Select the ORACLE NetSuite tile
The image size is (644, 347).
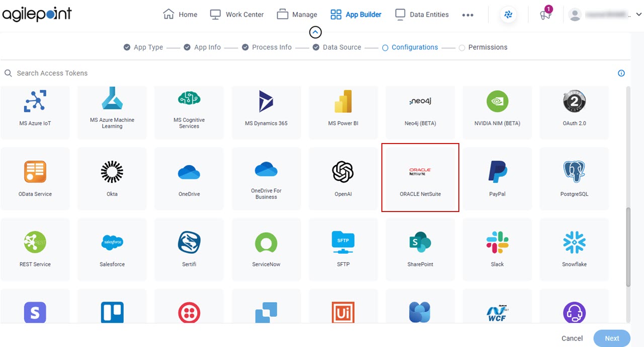click(420, 178)
